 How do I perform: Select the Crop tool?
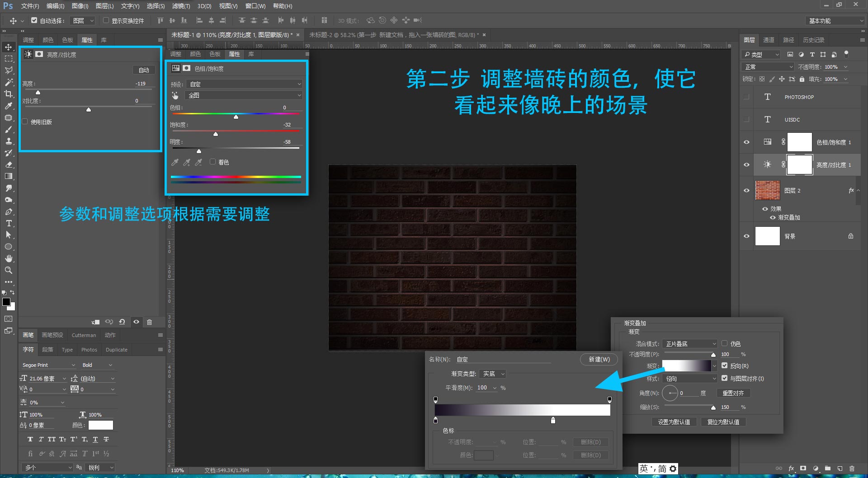click(x=9, y=94)
